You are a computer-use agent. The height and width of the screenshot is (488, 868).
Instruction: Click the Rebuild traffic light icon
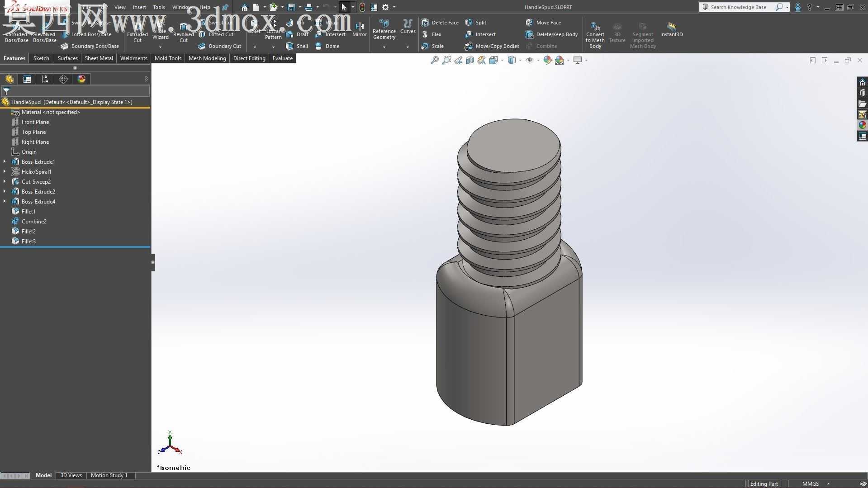(362, 7)
